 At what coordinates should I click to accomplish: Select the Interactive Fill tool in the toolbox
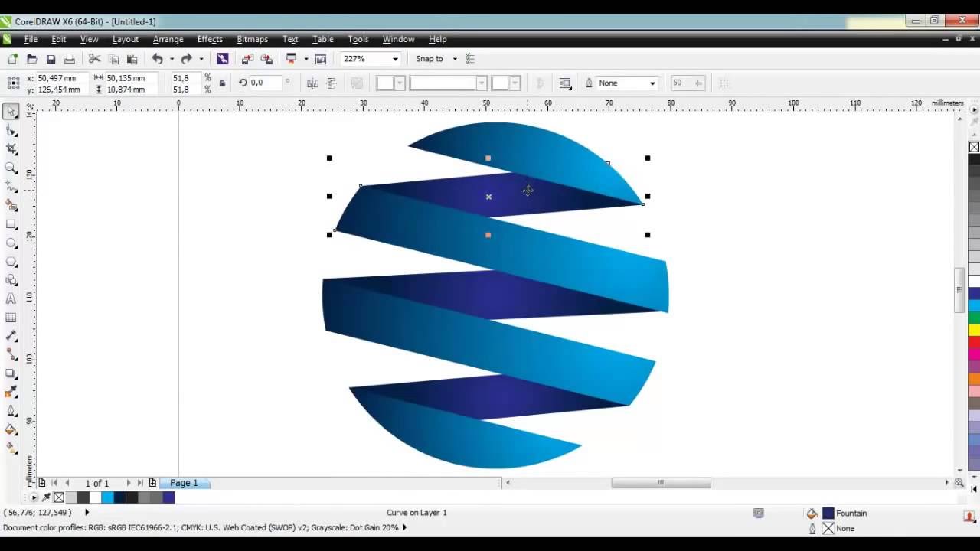tap(11, 448)
